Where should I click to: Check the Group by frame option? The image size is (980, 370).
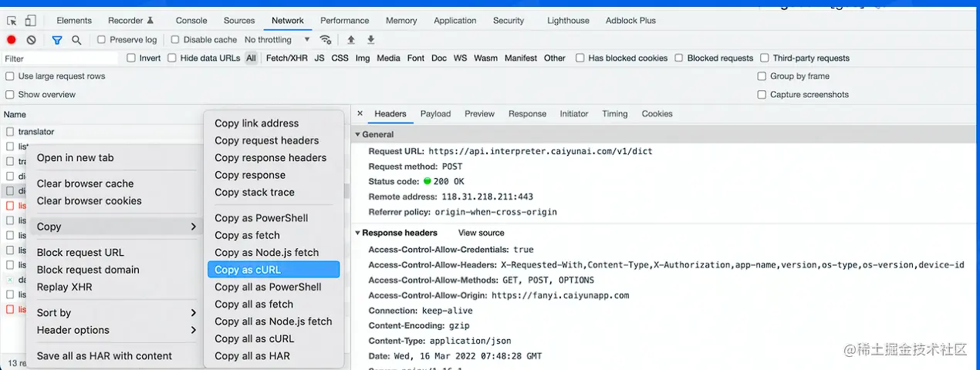coord(762,76)
